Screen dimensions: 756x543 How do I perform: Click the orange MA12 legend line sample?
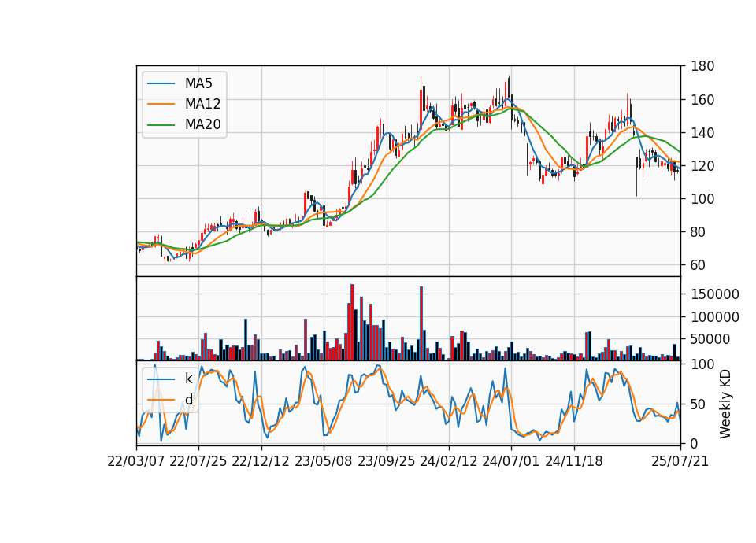[x=161, y=104]
